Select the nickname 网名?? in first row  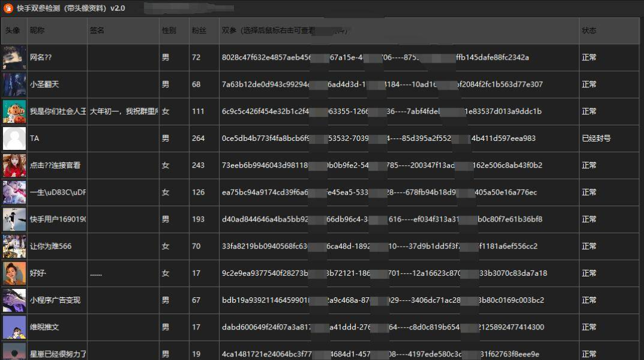pyautogui.click(x=41, y=58)
